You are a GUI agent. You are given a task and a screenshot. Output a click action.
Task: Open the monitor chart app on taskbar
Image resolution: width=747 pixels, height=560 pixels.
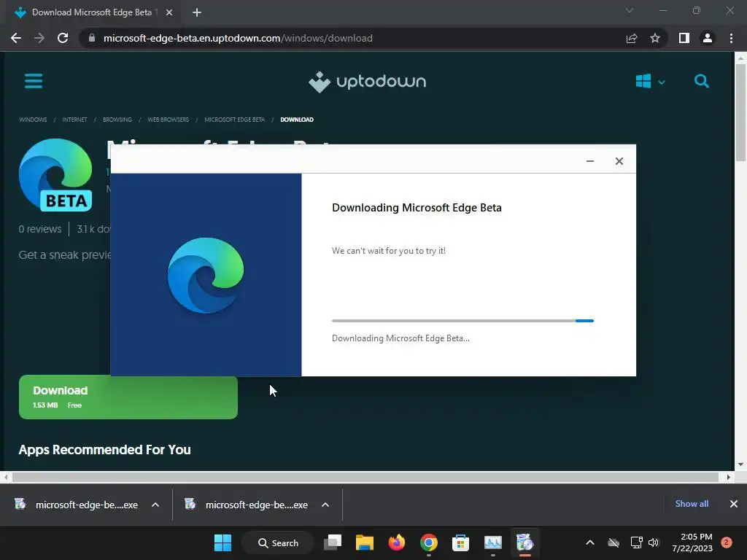coord(492,542)
